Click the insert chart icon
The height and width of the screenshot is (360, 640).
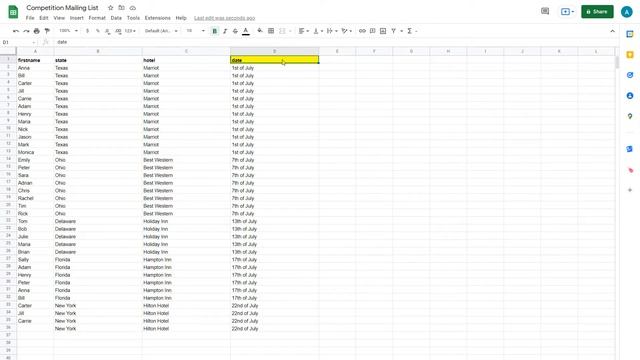tap(383, 31)
